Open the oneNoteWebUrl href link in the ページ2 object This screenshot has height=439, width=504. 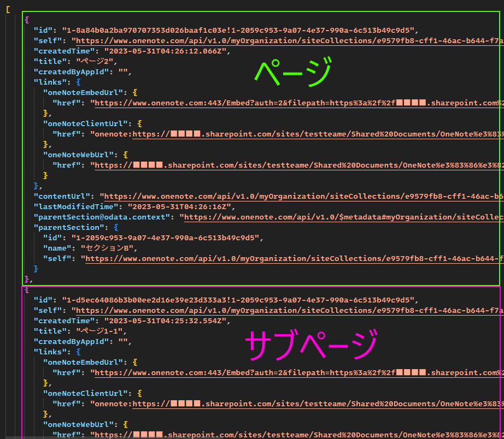click(299, 165)
